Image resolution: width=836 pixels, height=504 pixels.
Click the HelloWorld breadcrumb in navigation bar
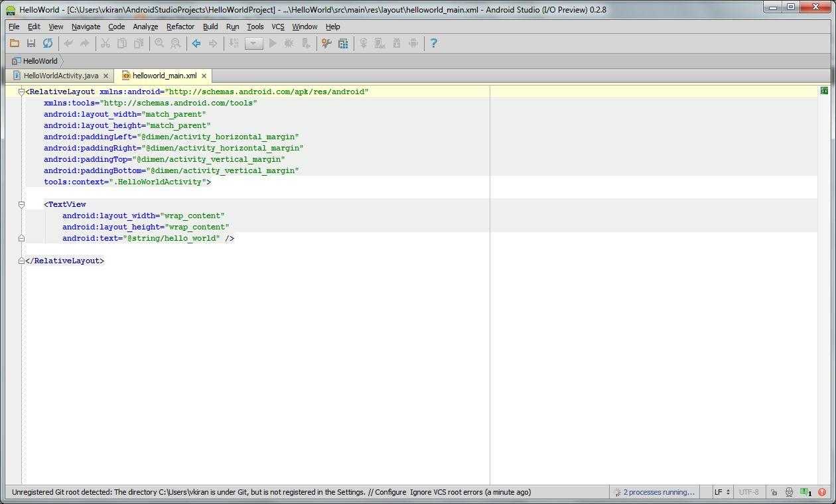(x=35, y=61)
